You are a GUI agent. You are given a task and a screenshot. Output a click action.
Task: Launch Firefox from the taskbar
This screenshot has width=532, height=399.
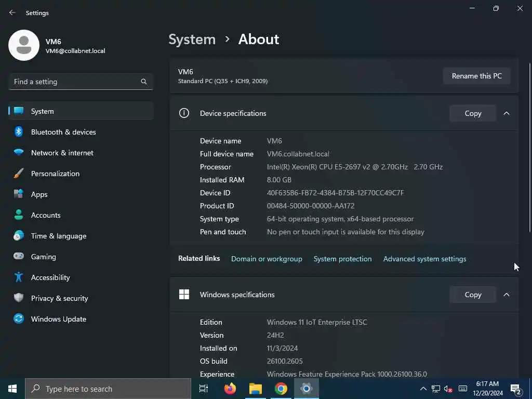[x=230, y=389]
